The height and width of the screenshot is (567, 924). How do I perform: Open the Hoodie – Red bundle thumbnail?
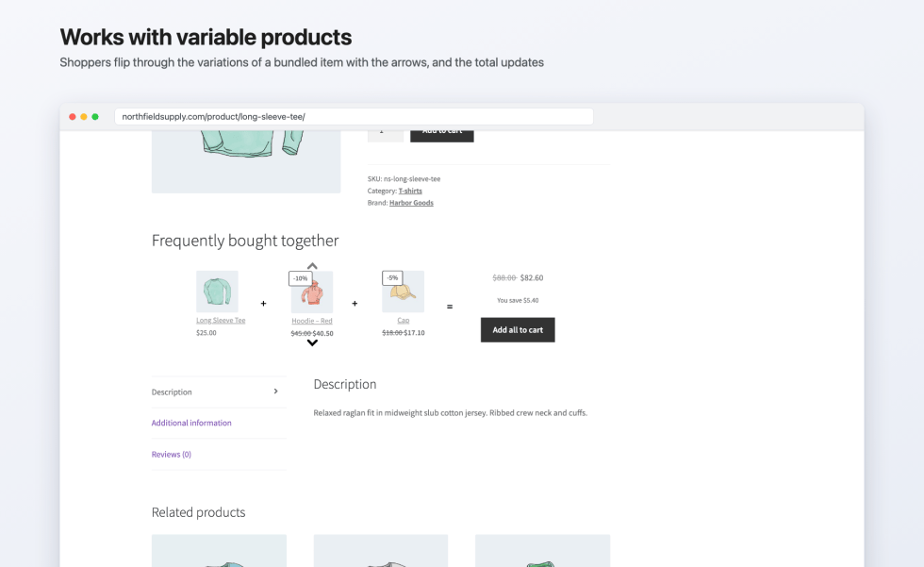[x=312, y=292]
